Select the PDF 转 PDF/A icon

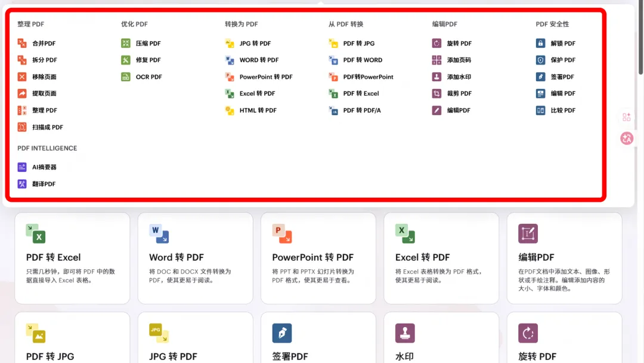click(333, 110)
